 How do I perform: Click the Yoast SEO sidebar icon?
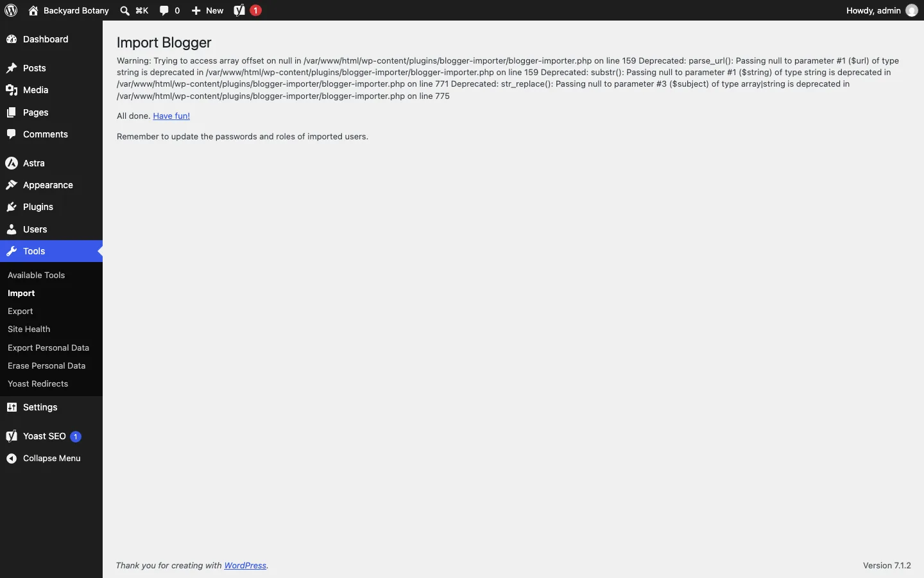(x=12, y=437)
